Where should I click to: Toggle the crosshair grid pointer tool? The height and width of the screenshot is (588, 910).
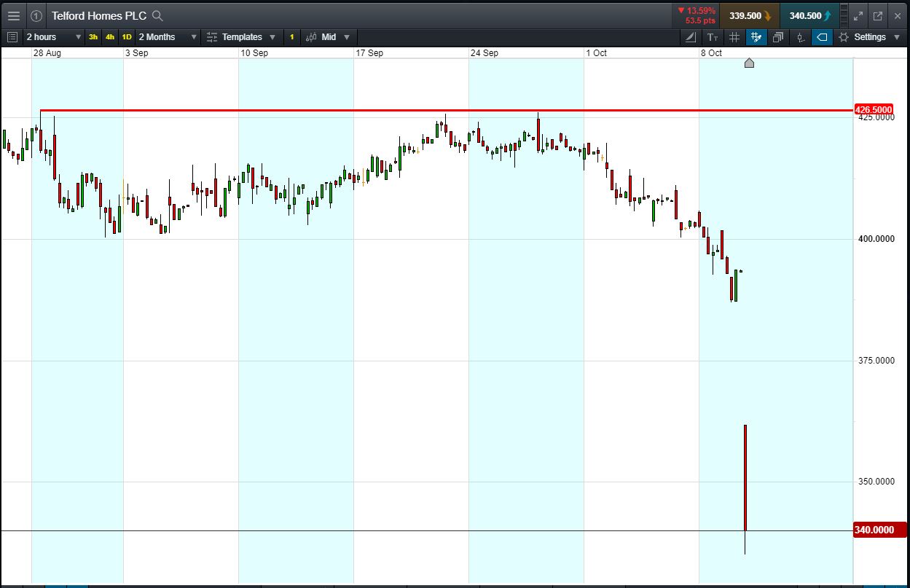point(756,37)
